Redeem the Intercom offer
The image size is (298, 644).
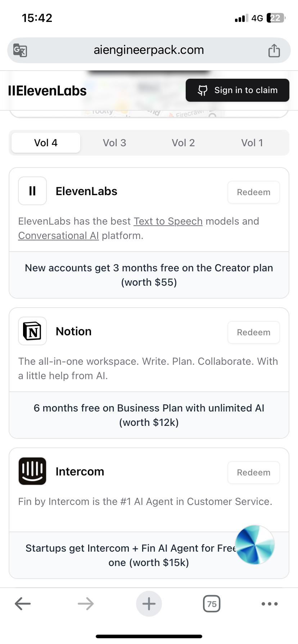pyautogui.click(x=254, y=473)
